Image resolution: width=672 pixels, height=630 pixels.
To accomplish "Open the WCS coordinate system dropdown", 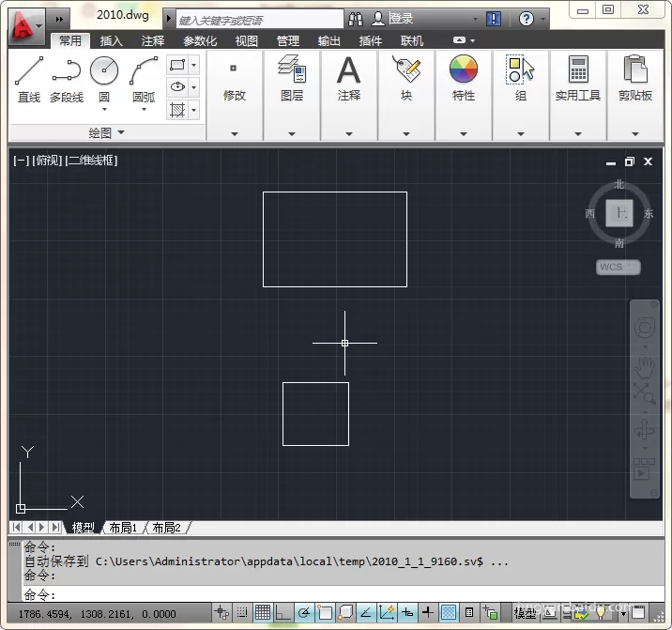I will coord(618,267).
